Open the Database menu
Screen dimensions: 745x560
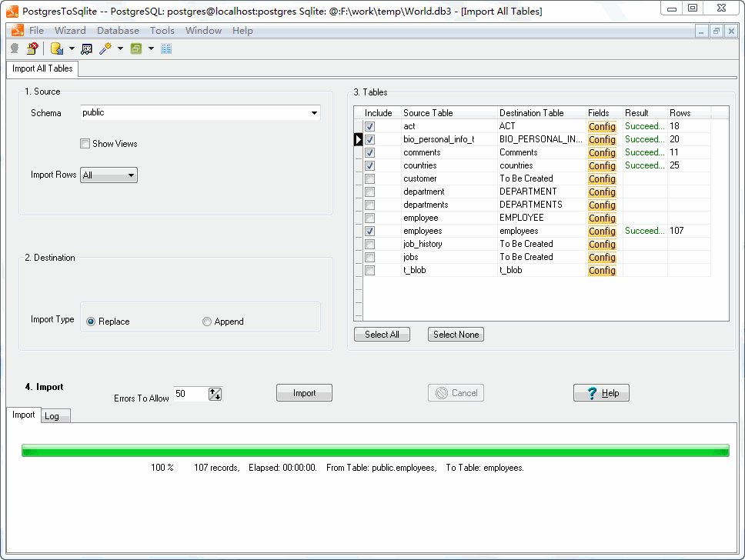pyautogui.click(x=118, y=31)
